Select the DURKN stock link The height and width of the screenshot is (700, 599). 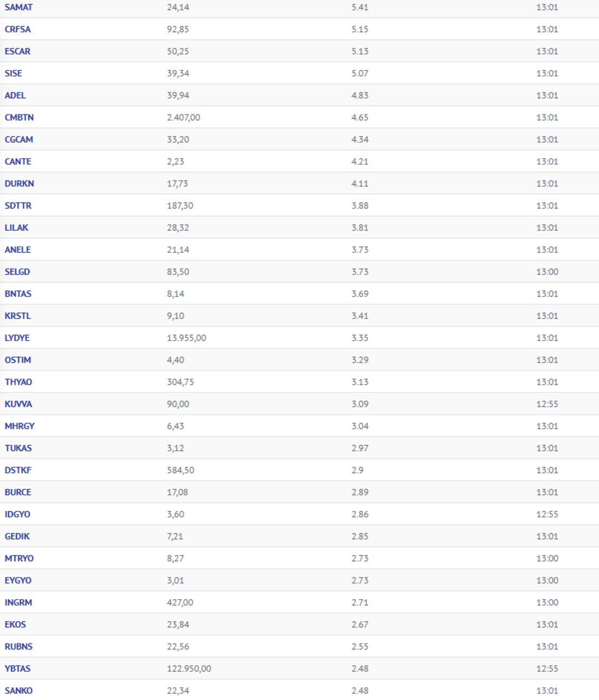click(x=19, y=184)
